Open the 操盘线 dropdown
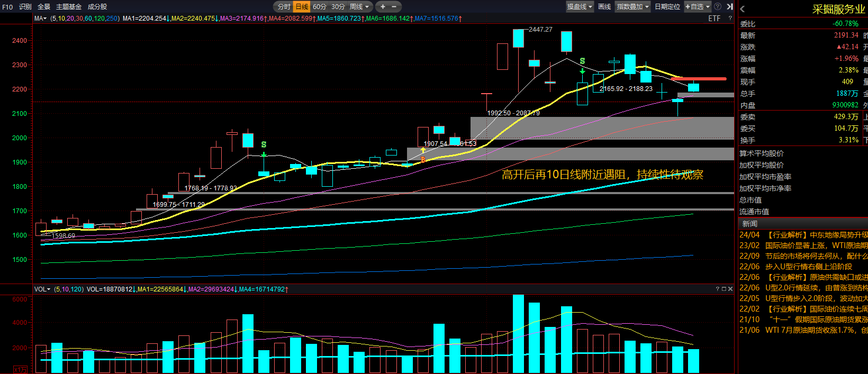868x374 pixels. pos(580,7)
